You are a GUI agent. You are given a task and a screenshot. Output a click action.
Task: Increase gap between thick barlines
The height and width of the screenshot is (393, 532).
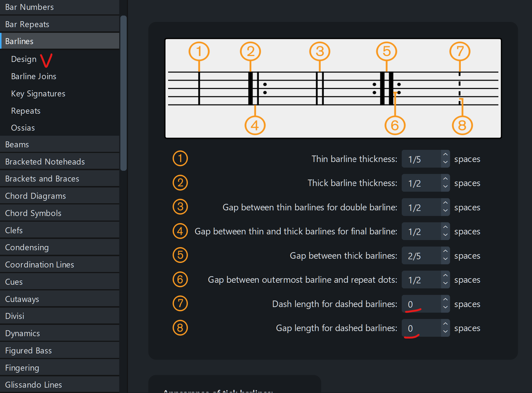[445, 251]
